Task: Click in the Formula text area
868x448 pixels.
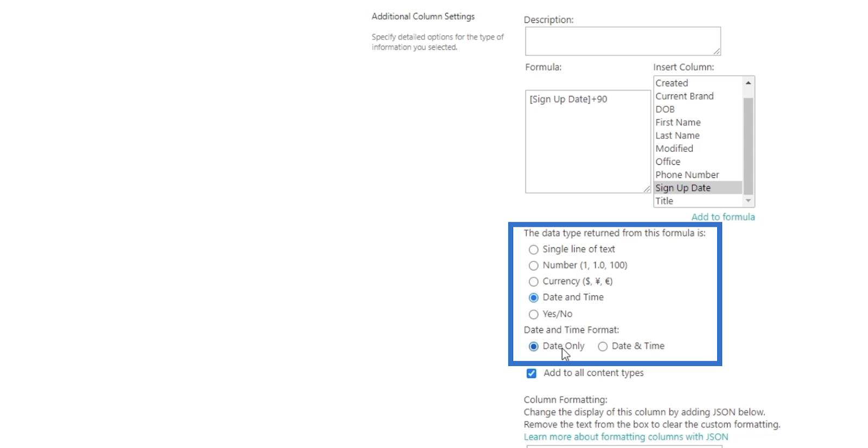Action: [x=588, y=142]
